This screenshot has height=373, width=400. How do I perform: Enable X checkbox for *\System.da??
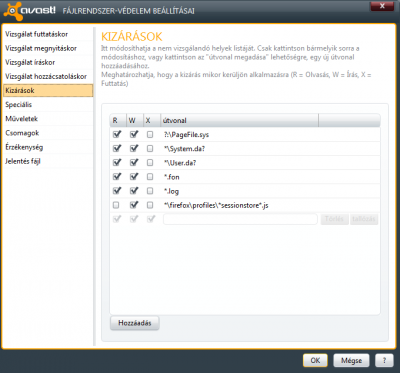point(150,149)
